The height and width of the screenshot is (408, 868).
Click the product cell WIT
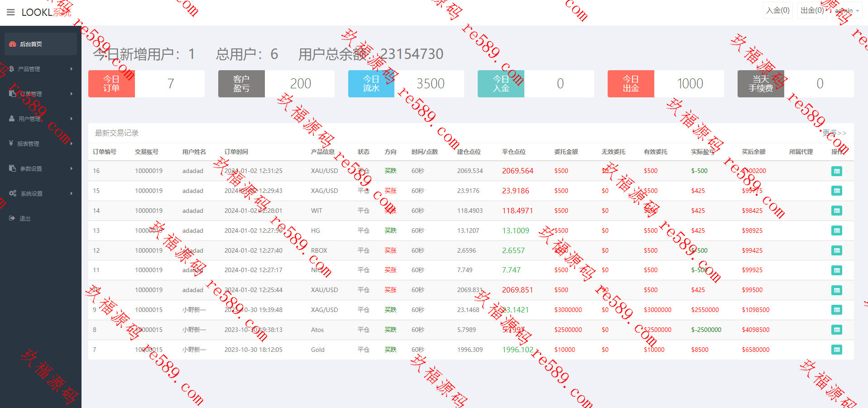coord(317,211)
